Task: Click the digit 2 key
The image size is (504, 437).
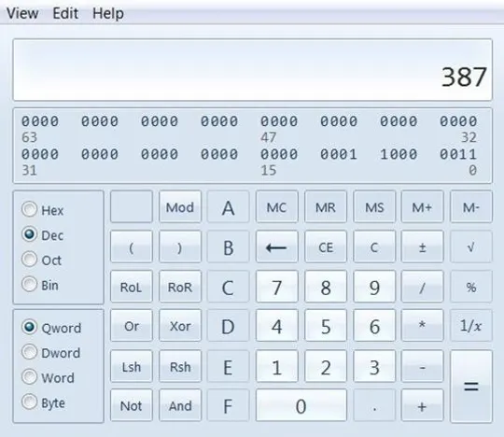Action: (x=326, y=366)
